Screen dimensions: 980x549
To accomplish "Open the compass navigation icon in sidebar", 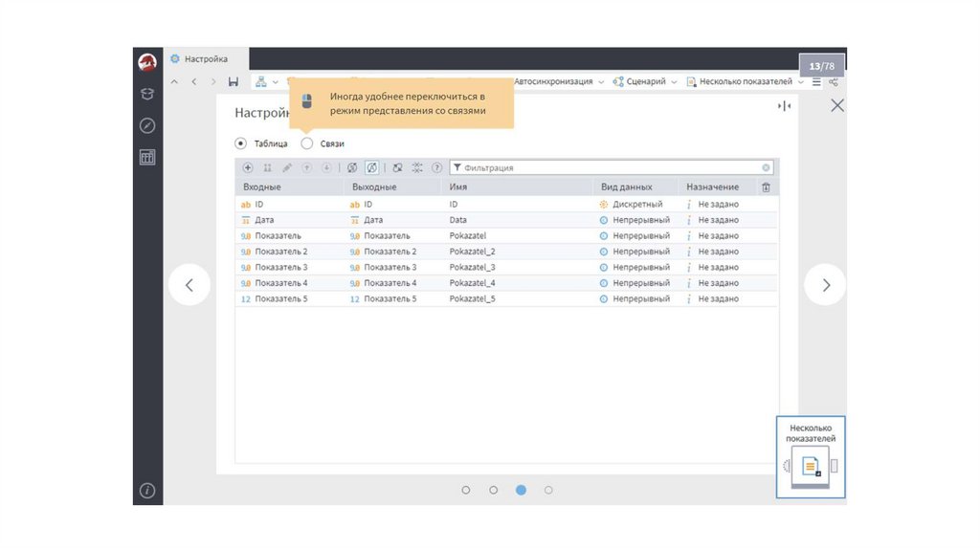I will pos(146,125).
